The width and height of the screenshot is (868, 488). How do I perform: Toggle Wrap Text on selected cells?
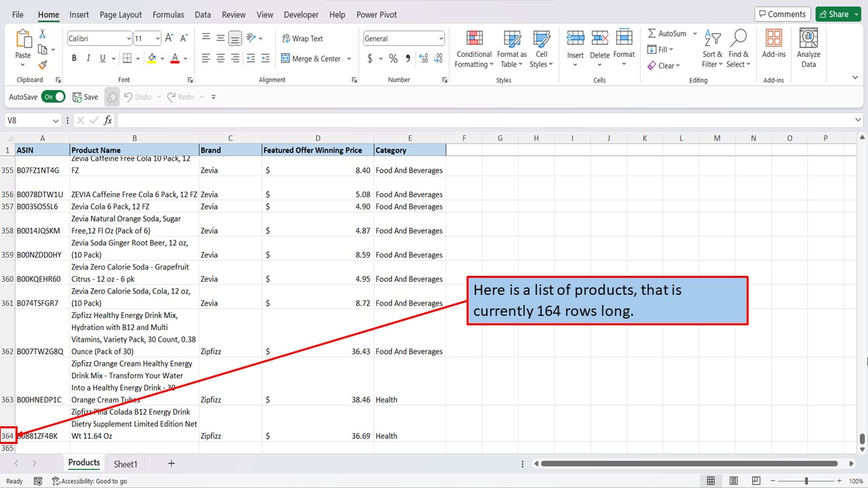point(301,39)
